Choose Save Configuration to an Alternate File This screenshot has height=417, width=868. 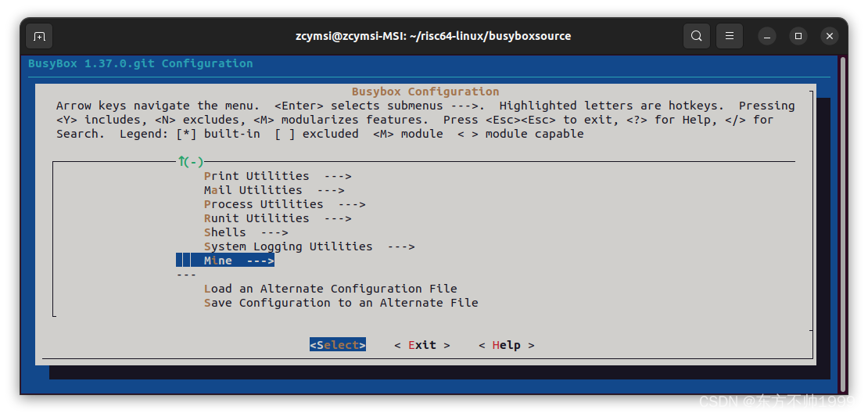click(341, 303)
